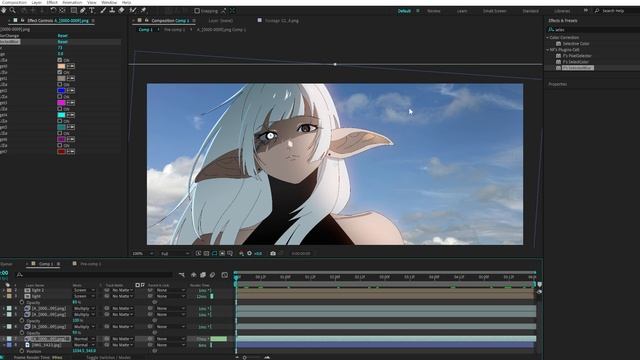Collapse the Color Correction group in Effects & Presets
The image size is (640, 360).
pyautogui.click(x=548, y=38)
